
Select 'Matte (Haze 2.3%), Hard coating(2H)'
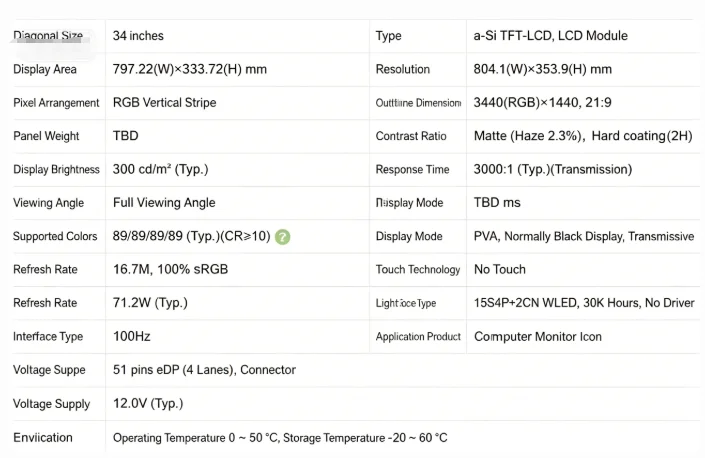pyautogui.click(x=583, y=136)
